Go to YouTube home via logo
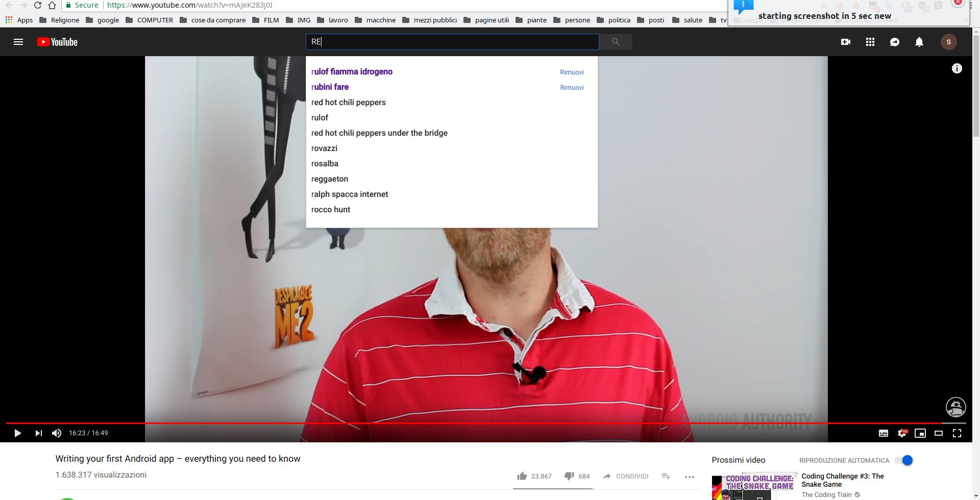Screen dimensions: 980x500 [57, 42]
